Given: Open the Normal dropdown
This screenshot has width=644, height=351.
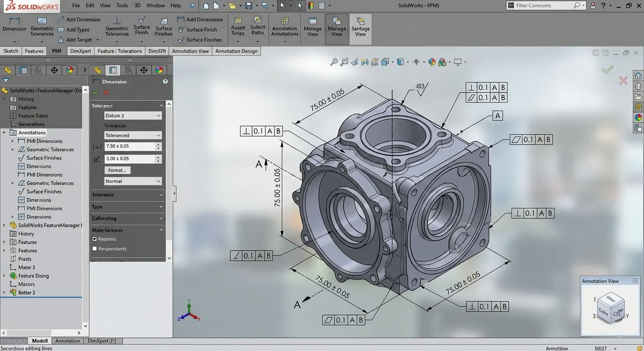Looking at the screenshot, I should coord(133,181).
